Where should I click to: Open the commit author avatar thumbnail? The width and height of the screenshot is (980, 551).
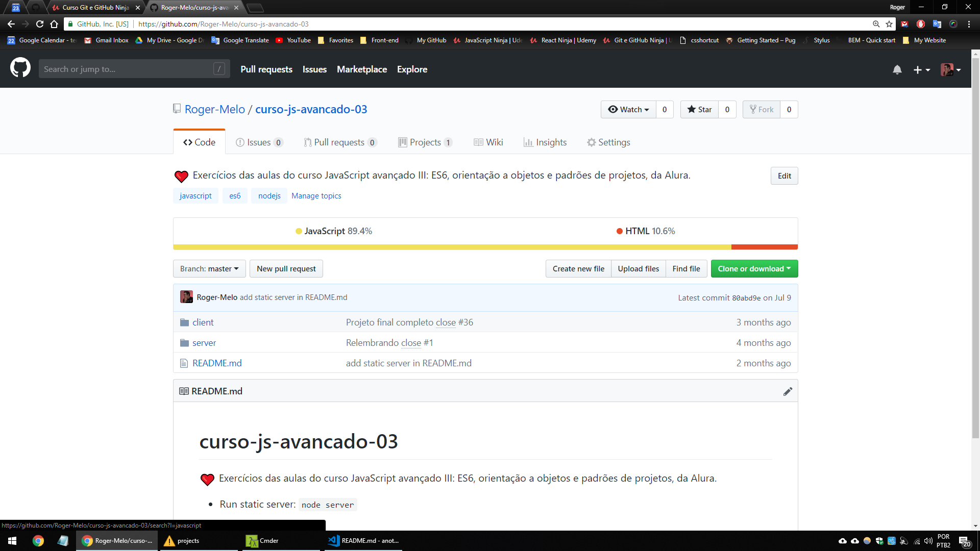click(x=186, y=297)
